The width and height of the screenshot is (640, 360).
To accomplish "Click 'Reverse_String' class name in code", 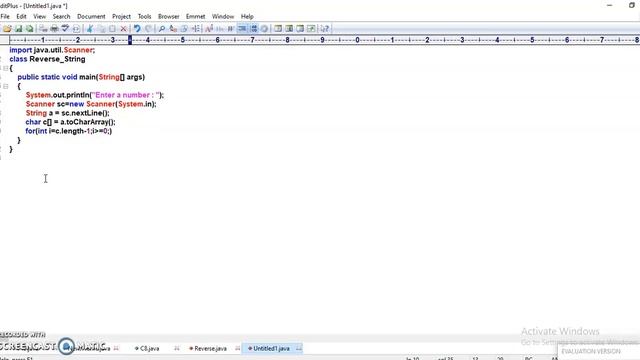I will (57, 59).
